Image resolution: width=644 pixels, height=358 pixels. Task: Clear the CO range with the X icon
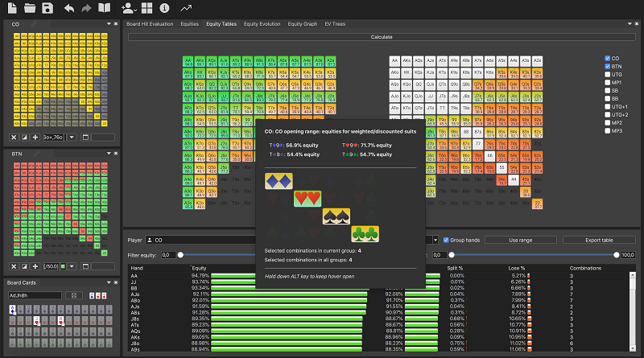click(14, 137)
